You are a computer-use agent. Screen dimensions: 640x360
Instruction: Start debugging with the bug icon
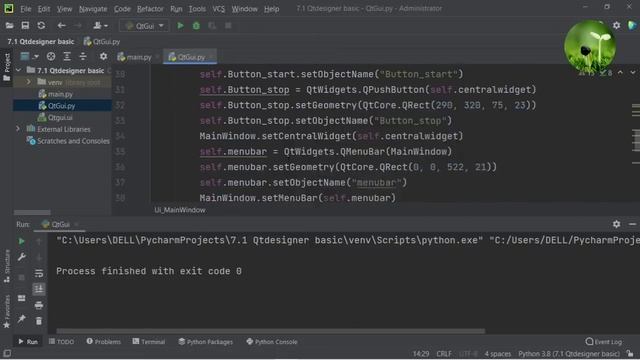[196, 26]
